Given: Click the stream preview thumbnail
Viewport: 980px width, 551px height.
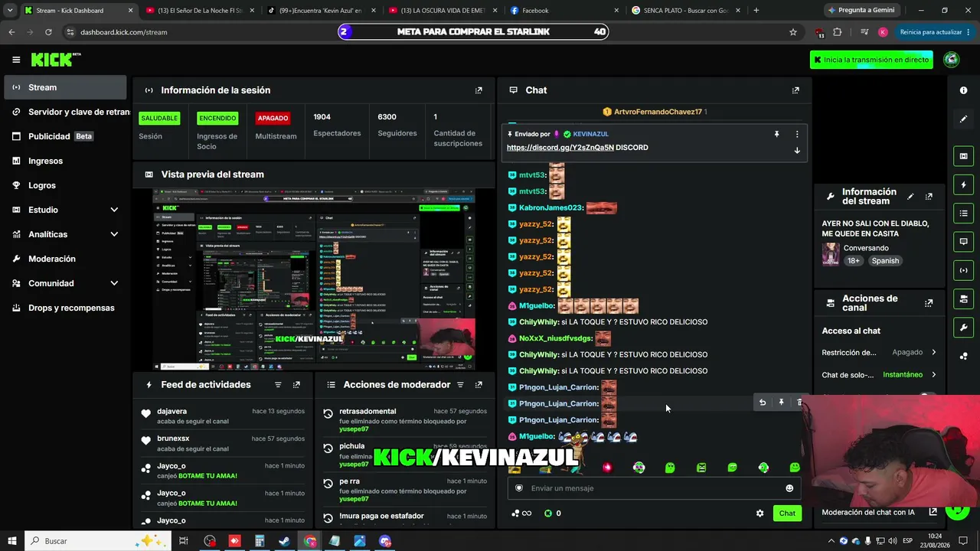Looking at the screenshot, I should coord(314,279).
